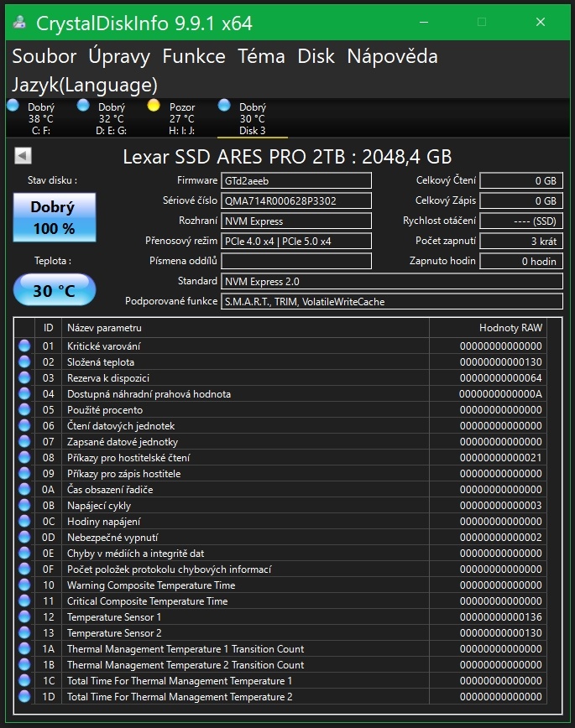The width and height of the screenshot is (575, 728).
Task: Click status icon for Kritické varování row
Action: [24, 346]
